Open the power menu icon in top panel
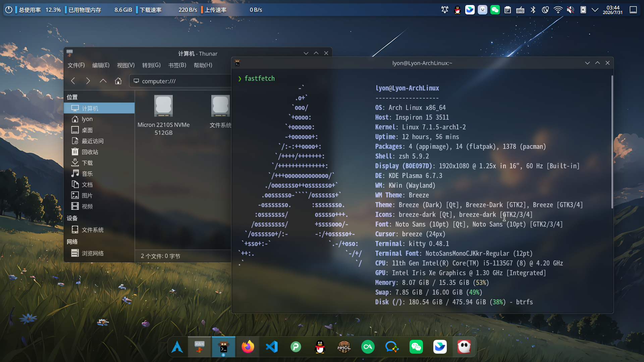Image resolution: width=644 pixels, height=362 pixels. pos(9,10)
